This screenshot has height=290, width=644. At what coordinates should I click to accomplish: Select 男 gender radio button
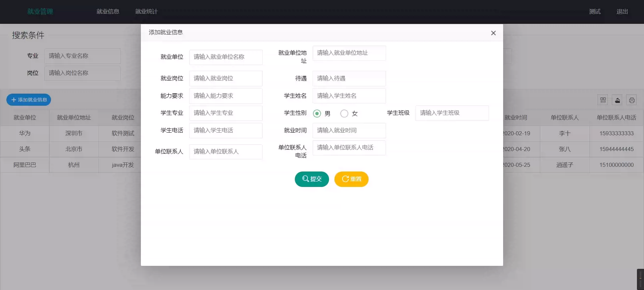pyautogui.click(x=317, y=113)
